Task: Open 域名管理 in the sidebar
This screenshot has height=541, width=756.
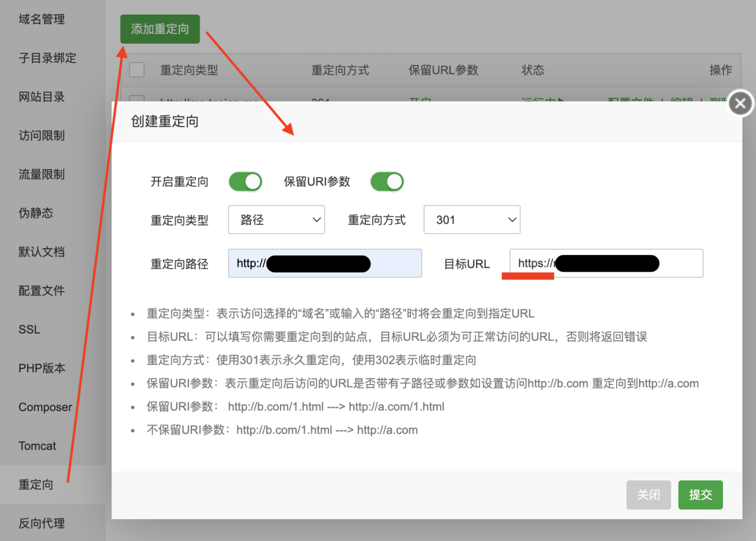Action: pyautogui.click(x=41, y=19)
